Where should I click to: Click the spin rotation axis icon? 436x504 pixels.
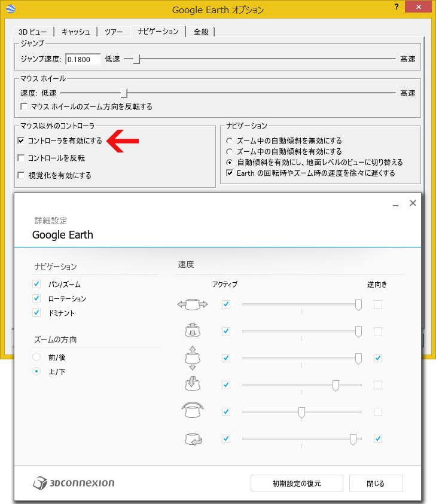coord(193,439)
